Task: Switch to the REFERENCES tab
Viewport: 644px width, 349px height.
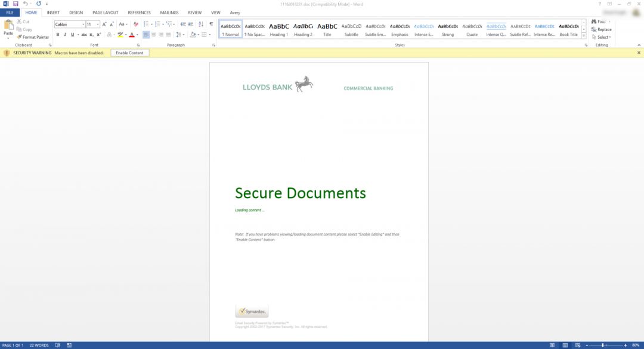Action: (x=139, y=13)
